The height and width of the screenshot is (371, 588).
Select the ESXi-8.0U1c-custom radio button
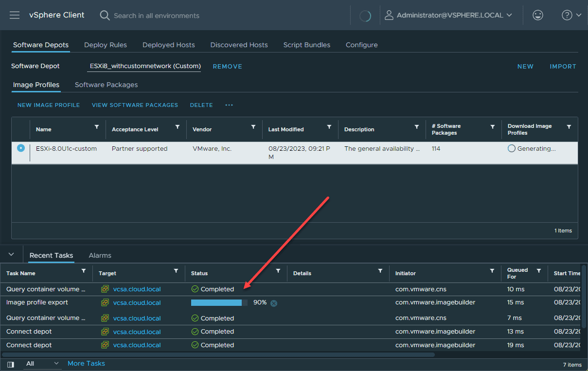(21, 148)
